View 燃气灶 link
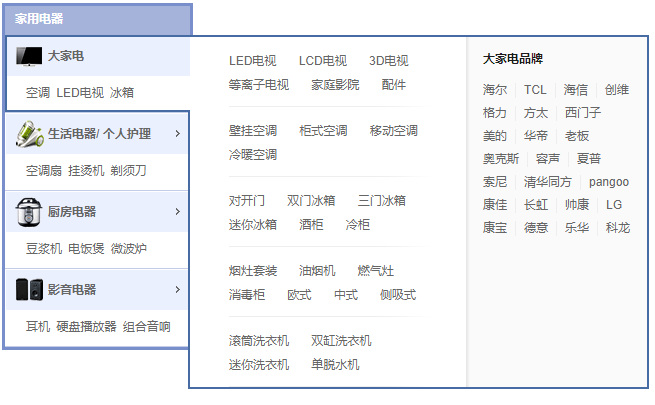This screenshot has height=405, width=655. (376, 271)
